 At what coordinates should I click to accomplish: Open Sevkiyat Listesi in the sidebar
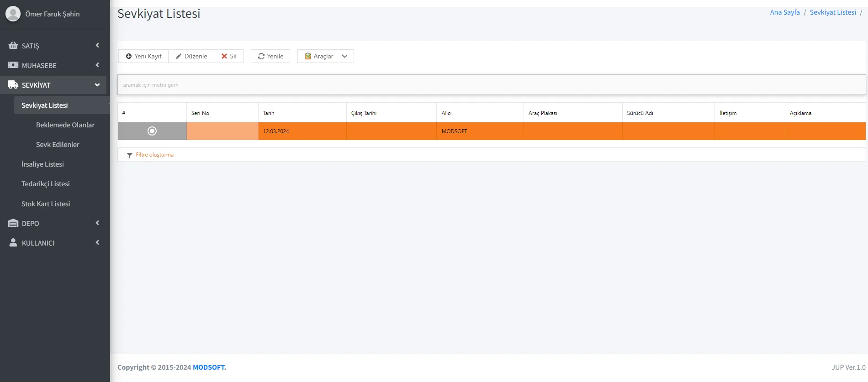click(62, 105)
